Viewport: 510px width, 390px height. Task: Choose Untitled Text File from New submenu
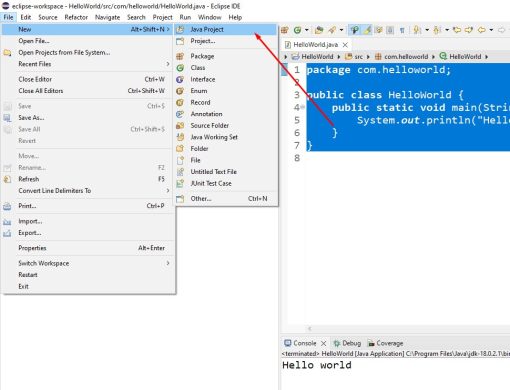click(x=226, y=172)
